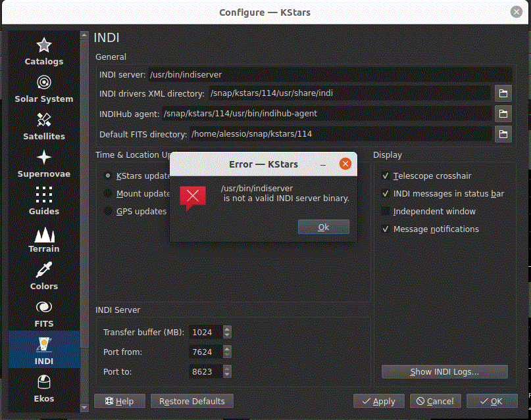Click the Port from value field
The height and width of the screenshot is (420, 531).
point(206,352)
